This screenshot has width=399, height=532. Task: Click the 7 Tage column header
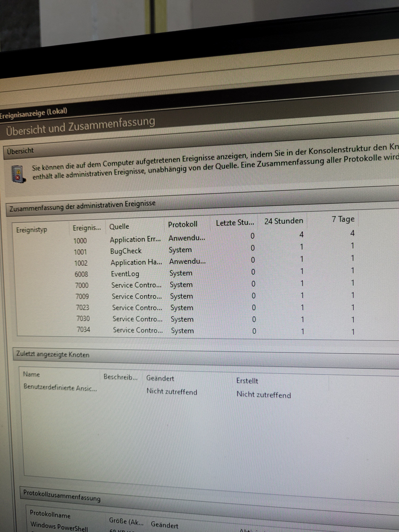pyautogui.click(x=343, y=219)
